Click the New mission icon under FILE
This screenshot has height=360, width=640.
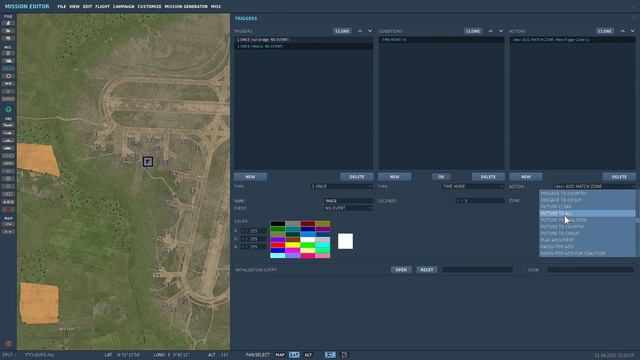point(8,23)
